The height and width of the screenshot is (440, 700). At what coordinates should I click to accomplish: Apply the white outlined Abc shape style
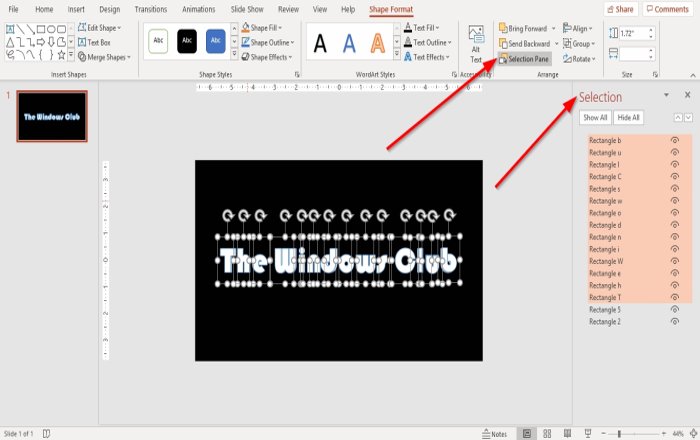pos(158,41)
